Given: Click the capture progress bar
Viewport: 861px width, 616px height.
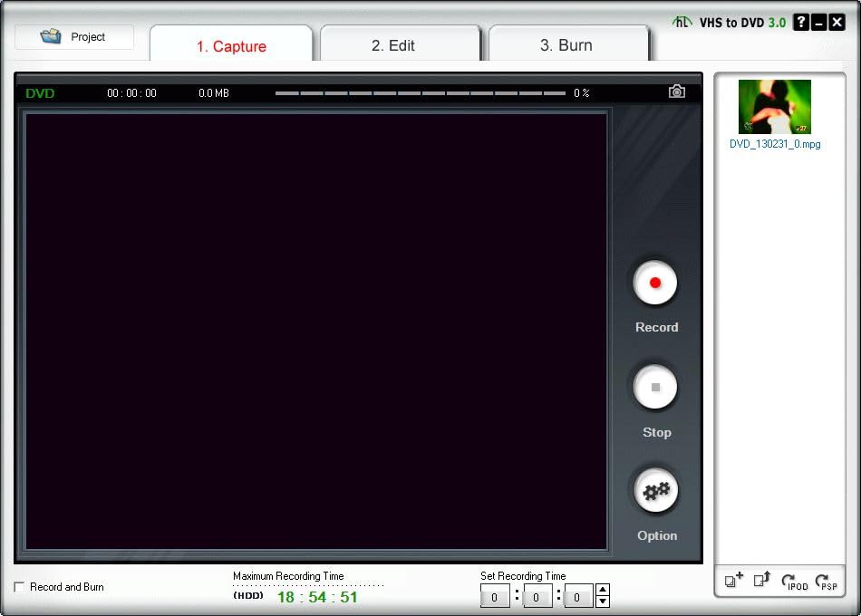Looking at the screenshot, I should click(x=420, y=92).
